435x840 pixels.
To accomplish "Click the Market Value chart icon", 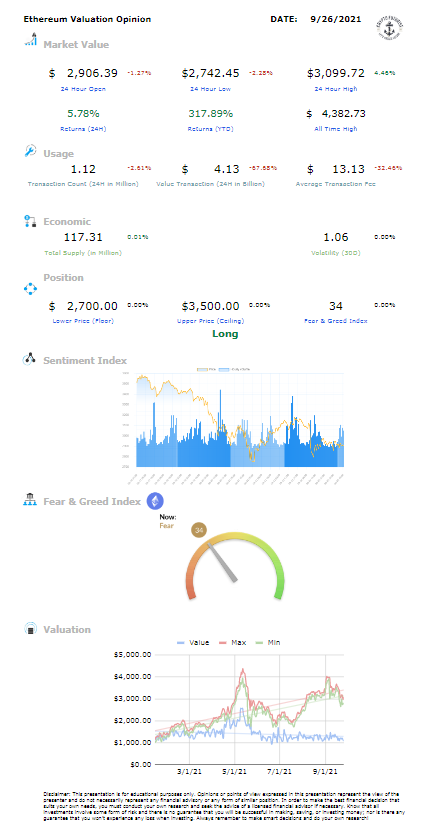I will pos(31,39).
